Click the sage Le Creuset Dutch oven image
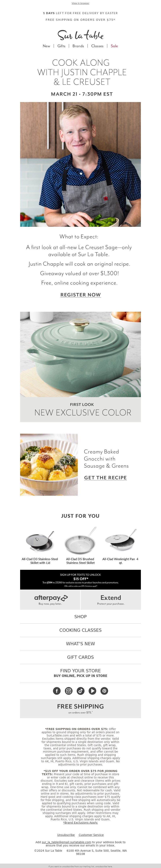 click(80, 354)
